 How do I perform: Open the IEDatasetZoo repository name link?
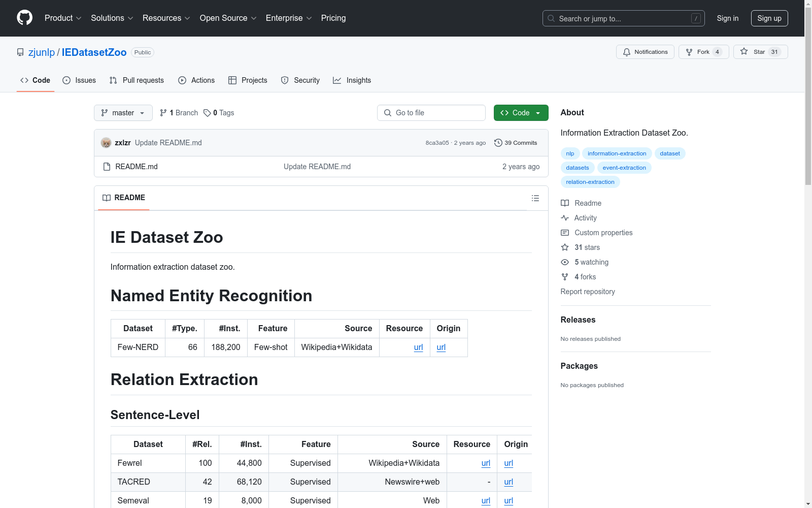click(94, 52)
